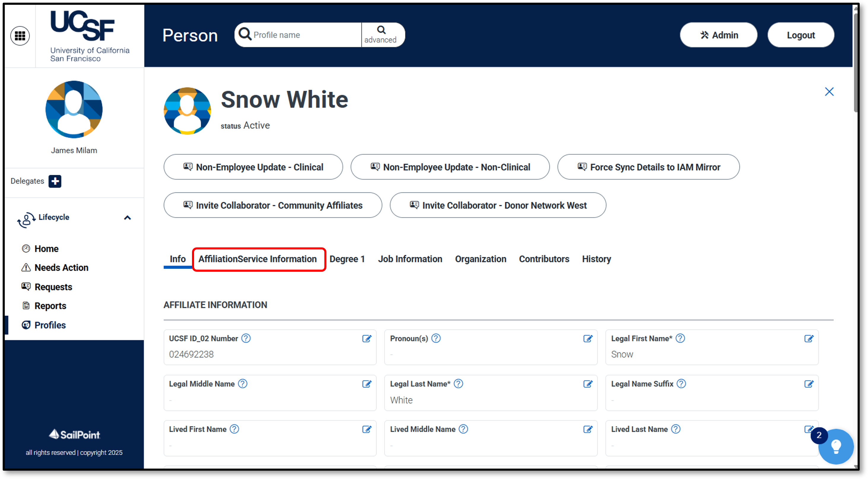Open Needs Action in sidebar

(x=61, y=268)
